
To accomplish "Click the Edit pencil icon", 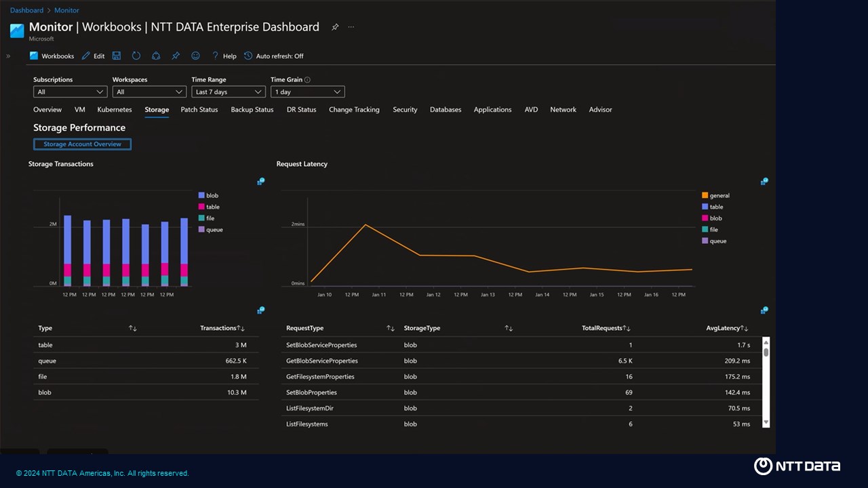I will 86,56.
